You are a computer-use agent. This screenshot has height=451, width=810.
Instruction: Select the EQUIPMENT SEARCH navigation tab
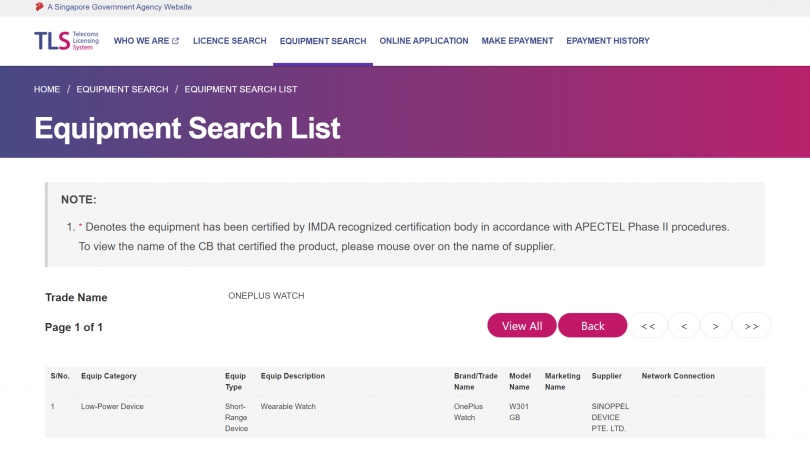click(x=323, y=41)
